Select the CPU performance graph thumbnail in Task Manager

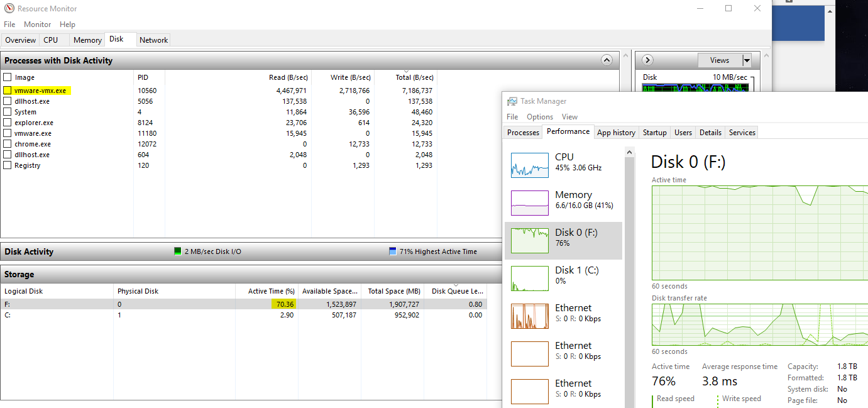click(530, 165)
